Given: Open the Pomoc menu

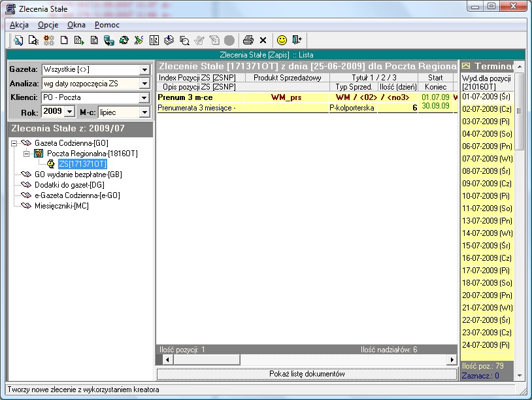Looking at the screenshot, I should pos(107,25).
